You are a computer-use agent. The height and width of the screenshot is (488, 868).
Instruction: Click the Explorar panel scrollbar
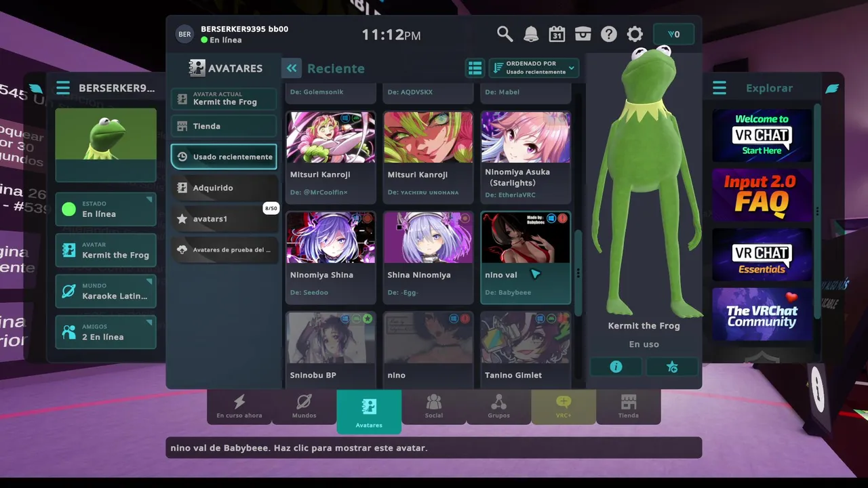[x=817, y=211]
